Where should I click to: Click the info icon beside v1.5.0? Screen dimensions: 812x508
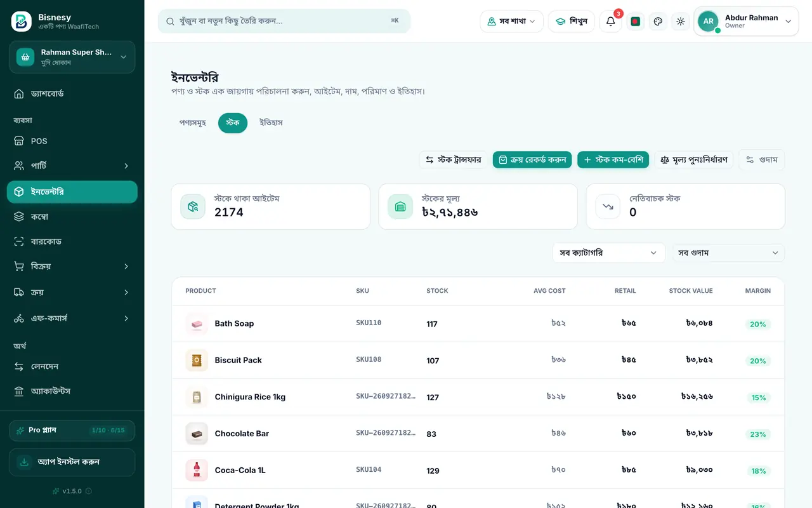tap(89, 491)
